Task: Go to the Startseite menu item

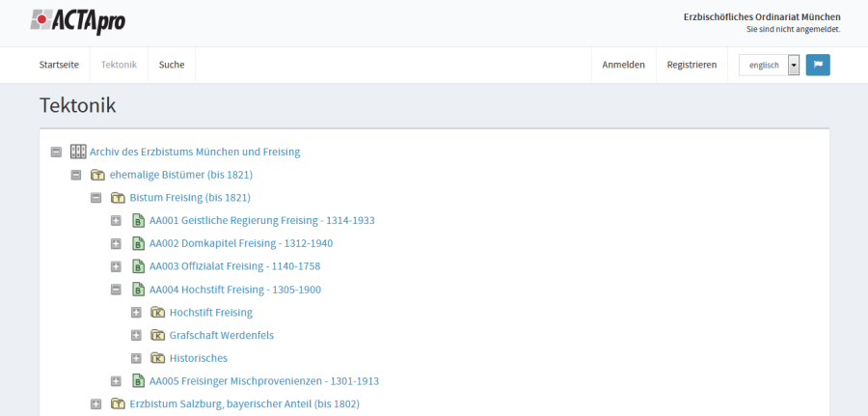Action: point(59,65)
